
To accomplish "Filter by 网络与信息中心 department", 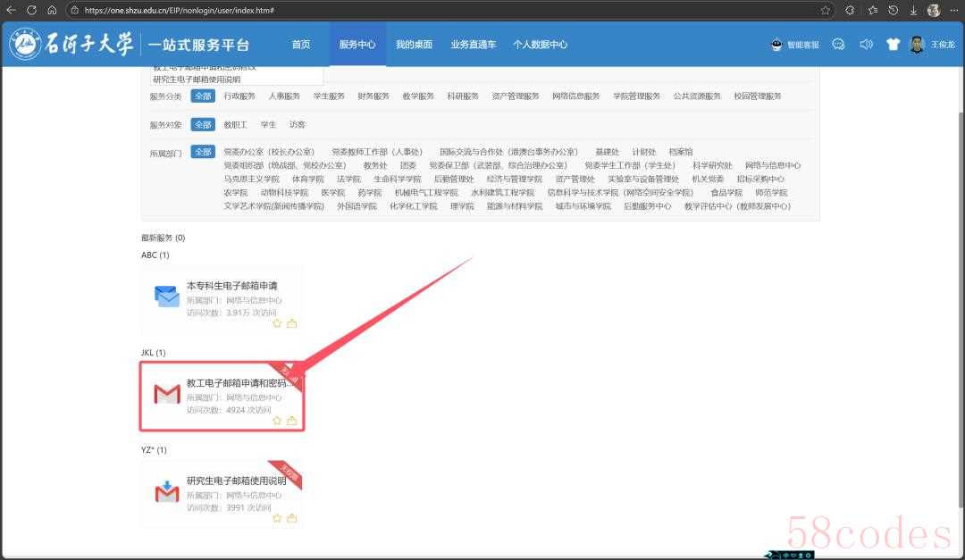I will (x=772, y=165).
